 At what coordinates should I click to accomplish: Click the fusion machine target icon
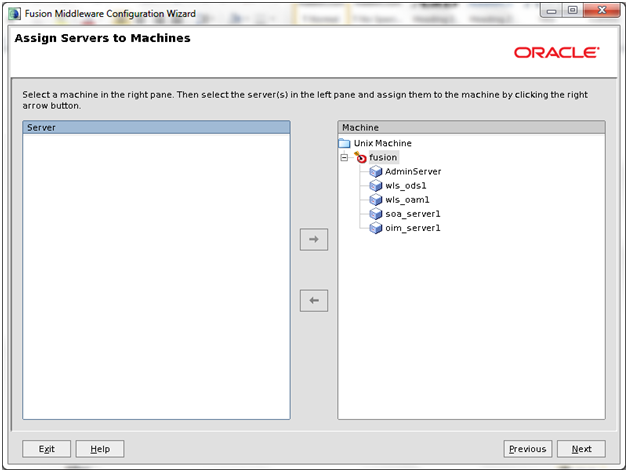click(x=360, y=157)
